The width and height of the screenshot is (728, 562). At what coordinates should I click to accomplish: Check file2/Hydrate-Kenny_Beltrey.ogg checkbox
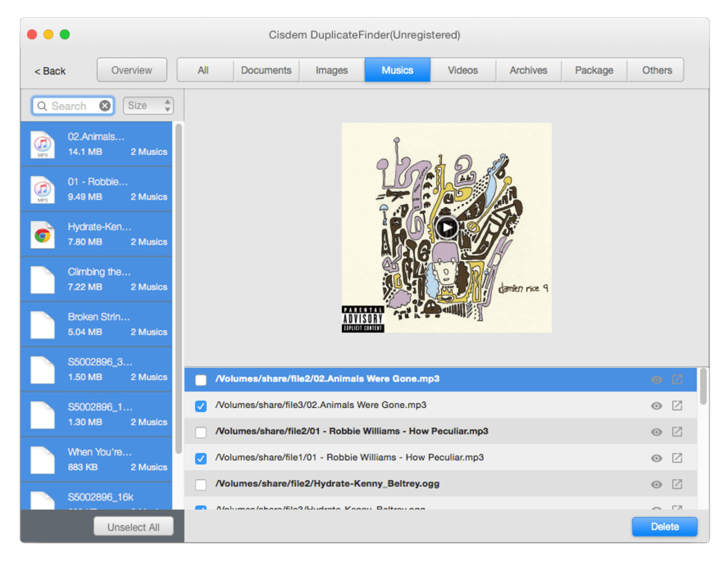201,485
